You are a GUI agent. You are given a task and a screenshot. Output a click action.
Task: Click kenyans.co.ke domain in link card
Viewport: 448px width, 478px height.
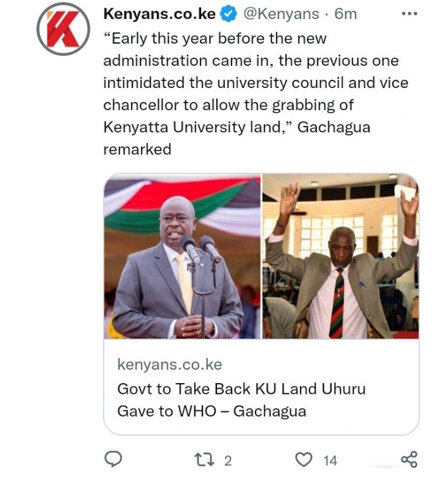point(170,365)
